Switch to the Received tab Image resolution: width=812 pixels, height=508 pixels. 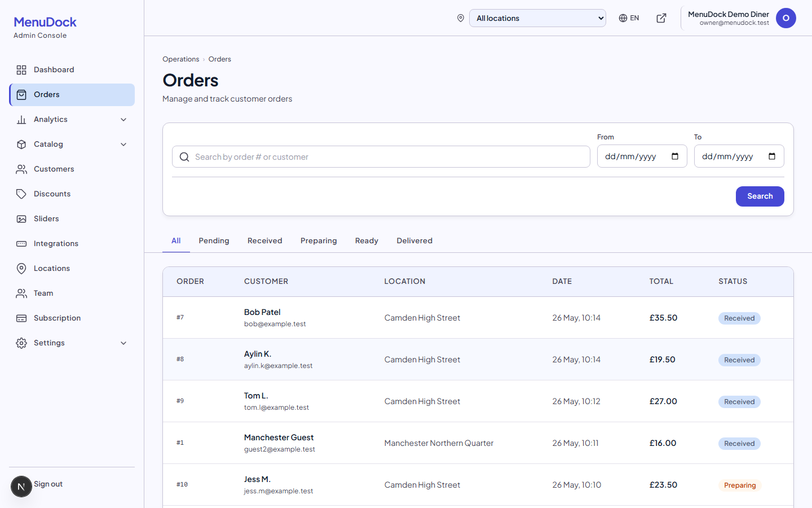[x=265, y=240]
